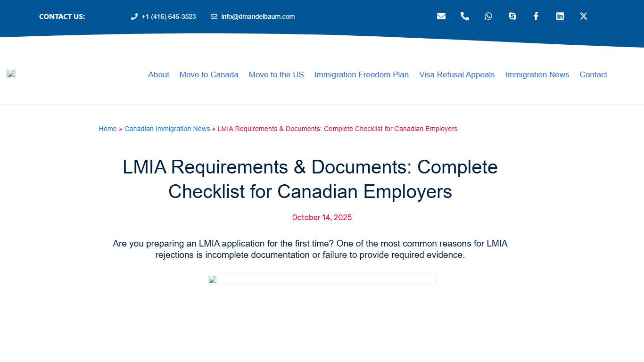Open the envelope icon in the top bar
This screenshot has height=362, width=644.
point(441,16)
